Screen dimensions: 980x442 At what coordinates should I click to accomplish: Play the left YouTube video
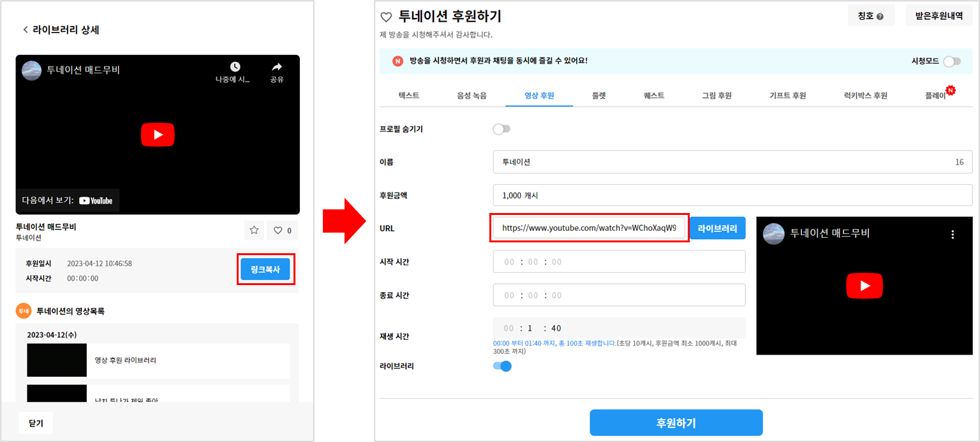tap(158, 135)
